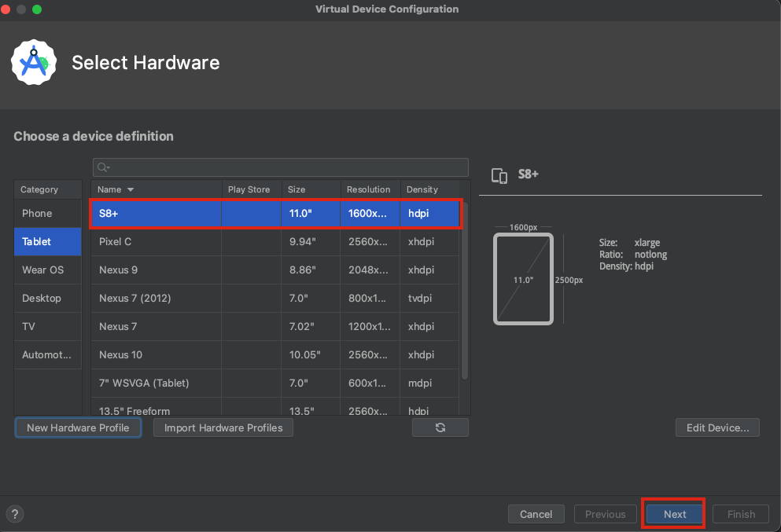Select the Desktop category
This screenshot has width=781, height=532.
click(48, 299)
